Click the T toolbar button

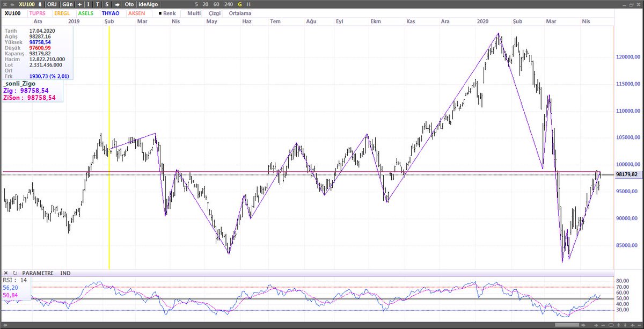point(98,4)
